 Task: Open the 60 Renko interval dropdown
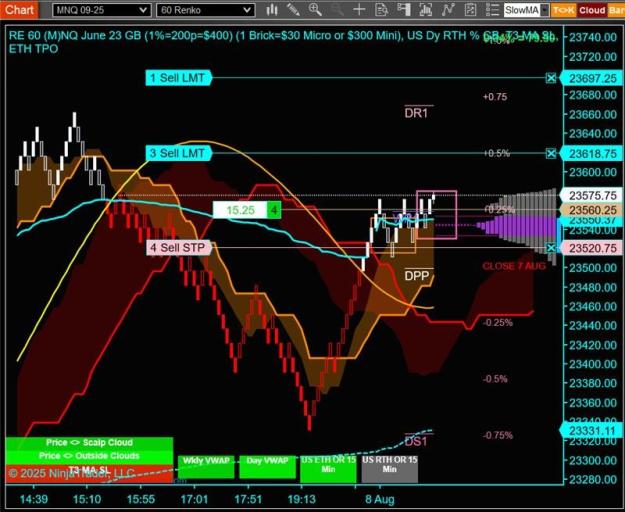pos(206,10)
